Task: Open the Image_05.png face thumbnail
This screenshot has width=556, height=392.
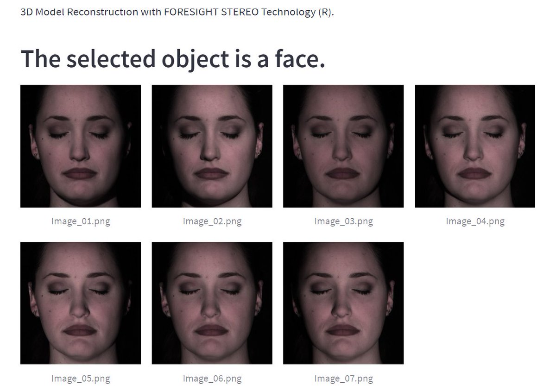Action: pos(81,303)
